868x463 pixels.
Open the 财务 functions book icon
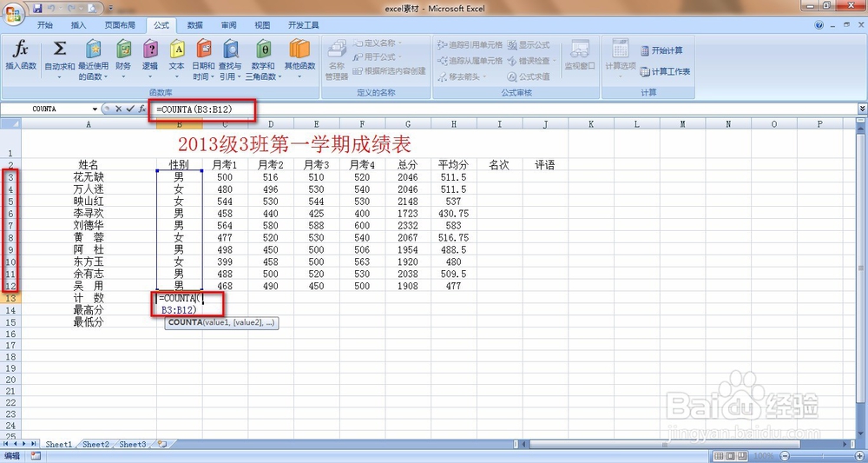(x=123, y=49)
